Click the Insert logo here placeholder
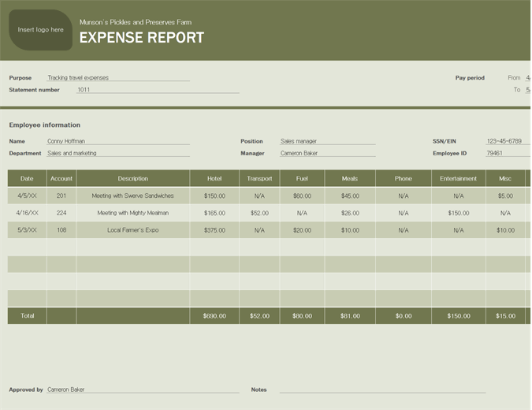 pos(40,30)
